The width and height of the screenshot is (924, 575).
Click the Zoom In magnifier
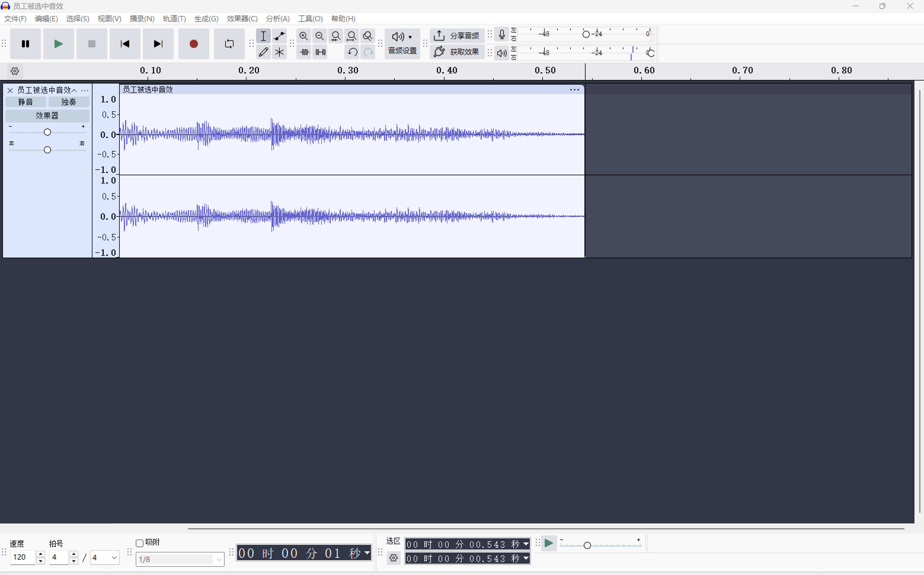coord(304,36)
